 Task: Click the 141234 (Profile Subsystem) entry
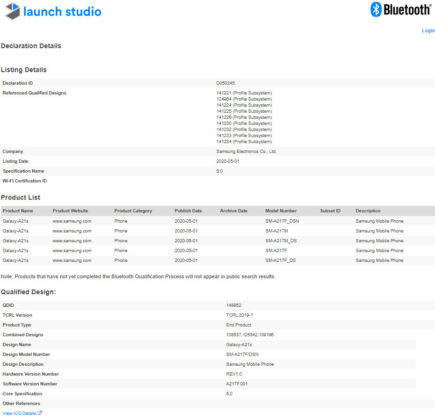tap(244, 142)
